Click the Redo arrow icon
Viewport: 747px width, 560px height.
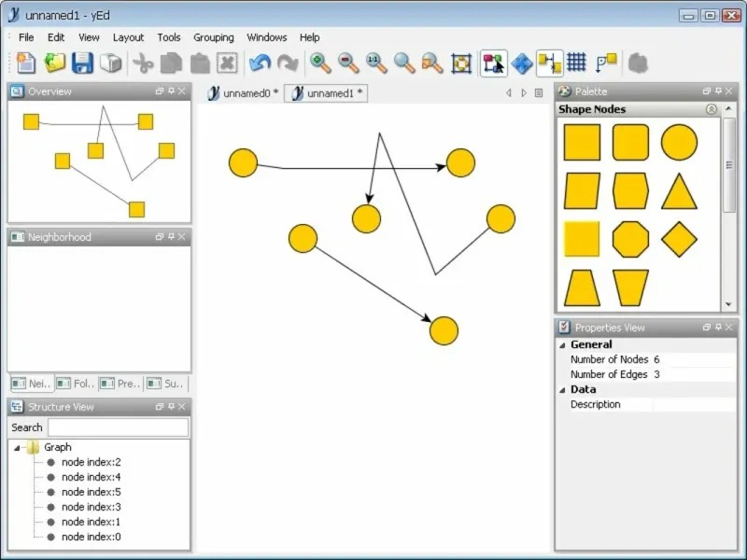pyautogui.click(x=288, y=63)
